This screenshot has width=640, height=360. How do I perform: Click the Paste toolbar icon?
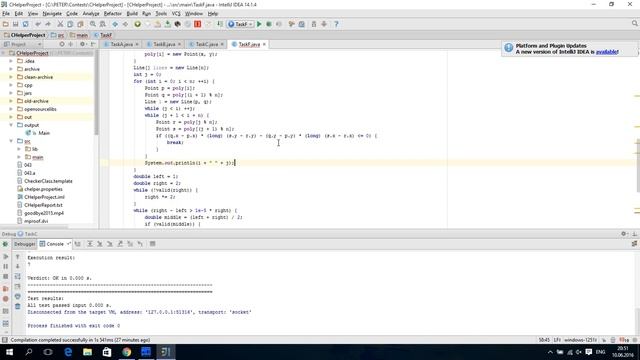point(80,24)
